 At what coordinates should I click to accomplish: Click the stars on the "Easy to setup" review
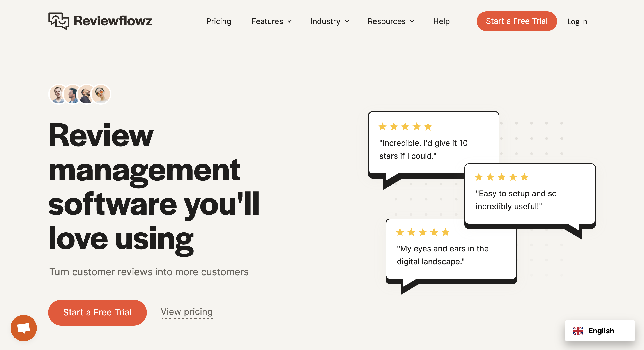pyautogui.click(x=501, y=177)
